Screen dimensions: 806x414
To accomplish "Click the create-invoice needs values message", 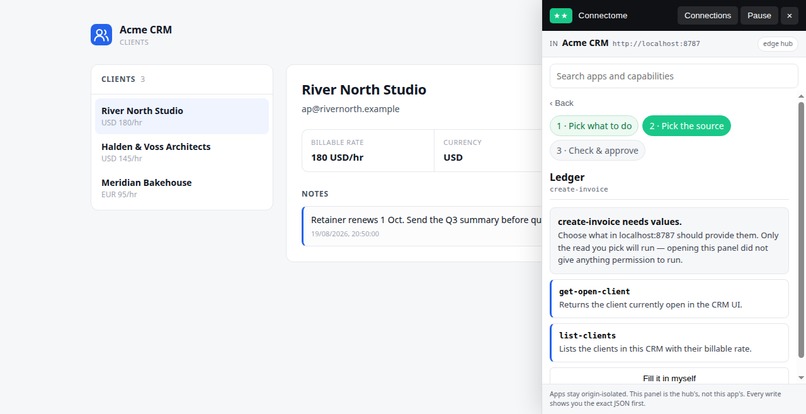I will [x=669, y=241].
